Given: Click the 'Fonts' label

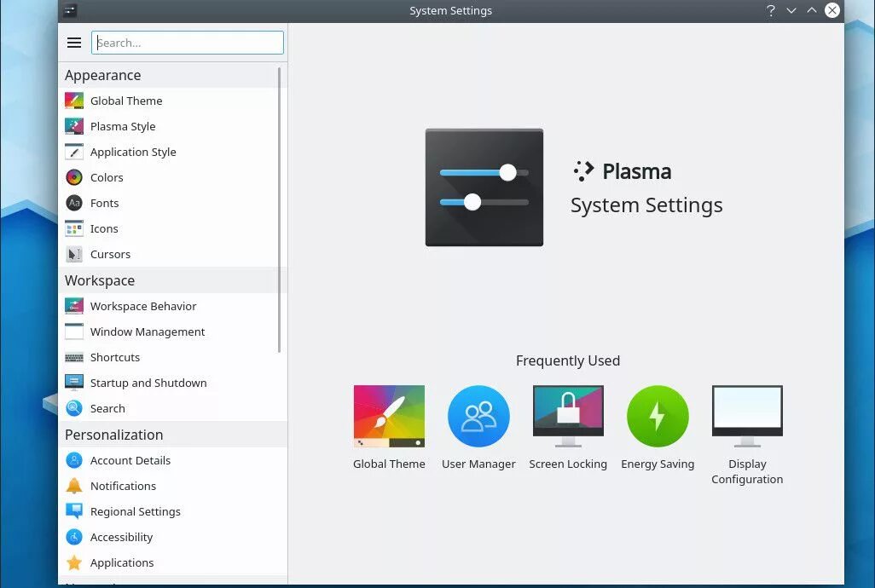Looking at the screenshot, I should [x=104, y=204].
